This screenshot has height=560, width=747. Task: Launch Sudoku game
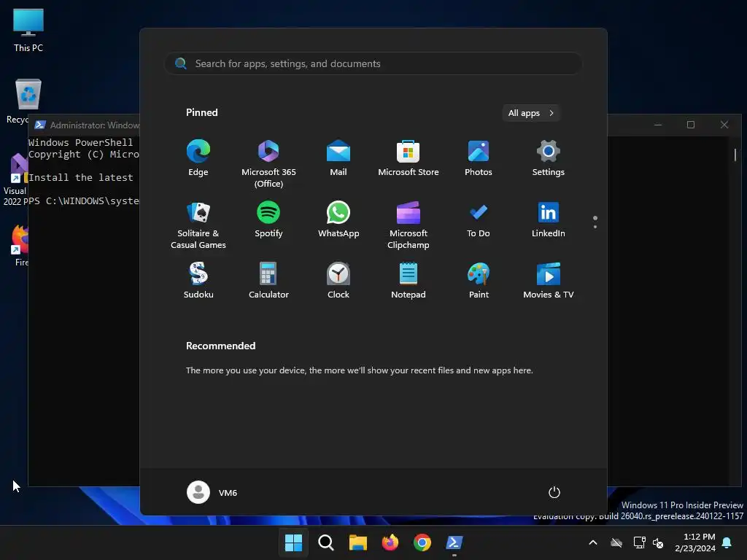(x=198, y=281)
